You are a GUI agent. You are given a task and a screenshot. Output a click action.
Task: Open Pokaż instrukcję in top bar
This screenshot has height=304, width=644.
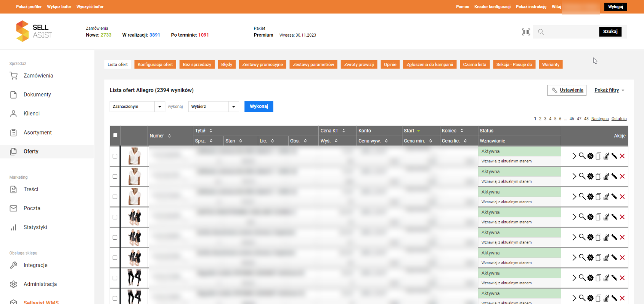(x=531, y=7)
